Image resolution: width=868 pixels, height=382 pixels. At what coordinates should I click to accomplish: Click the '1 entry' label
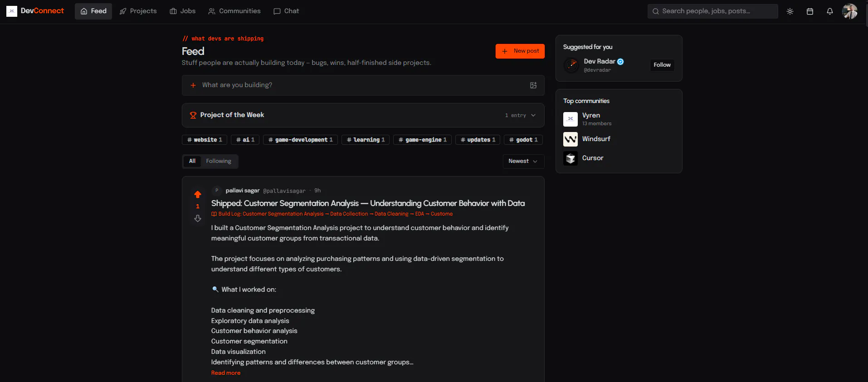[516, 116]
